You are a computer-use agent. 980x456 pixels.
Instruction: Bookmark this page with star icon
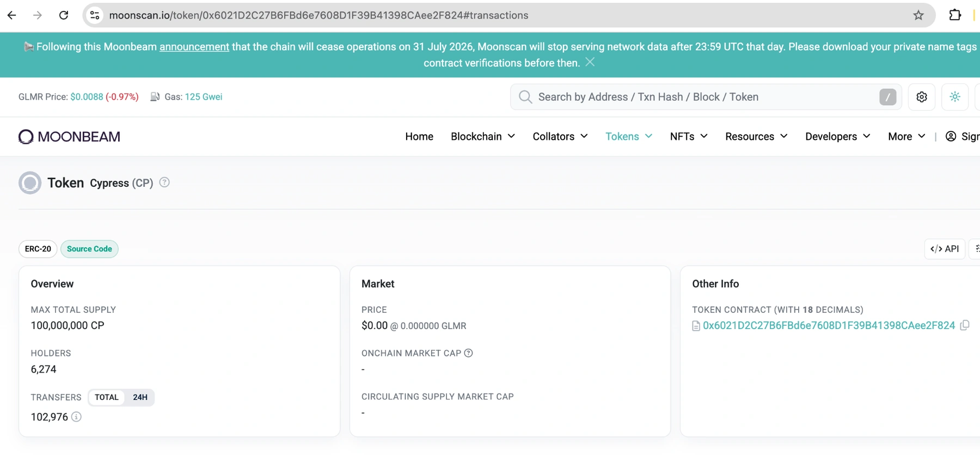point(918,15)
